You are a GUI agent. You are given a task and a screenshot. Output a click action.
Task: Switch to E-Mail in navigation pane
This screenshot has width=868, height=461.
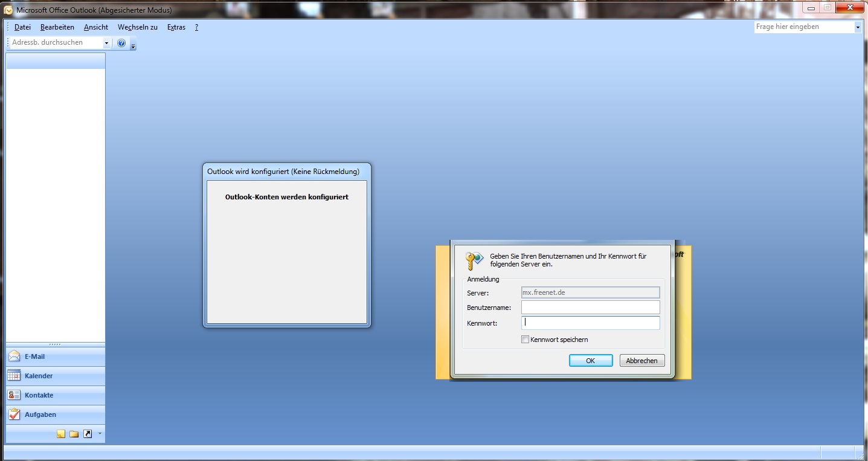pos(56,356)
